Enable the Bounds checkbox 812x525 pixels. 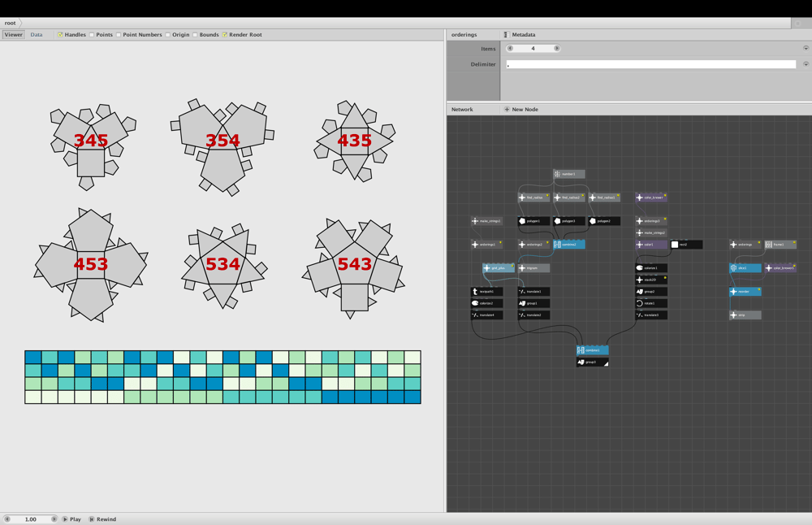coord(195,35)
